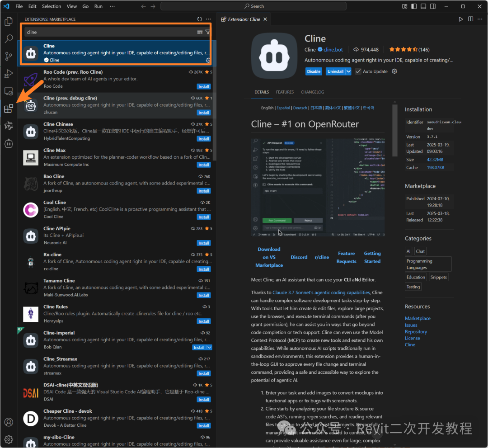Viewport: 488px width, 448px height.
Task: Expand the overflow menu ellipsis in menu bar
Action: [x=113, y=6]
